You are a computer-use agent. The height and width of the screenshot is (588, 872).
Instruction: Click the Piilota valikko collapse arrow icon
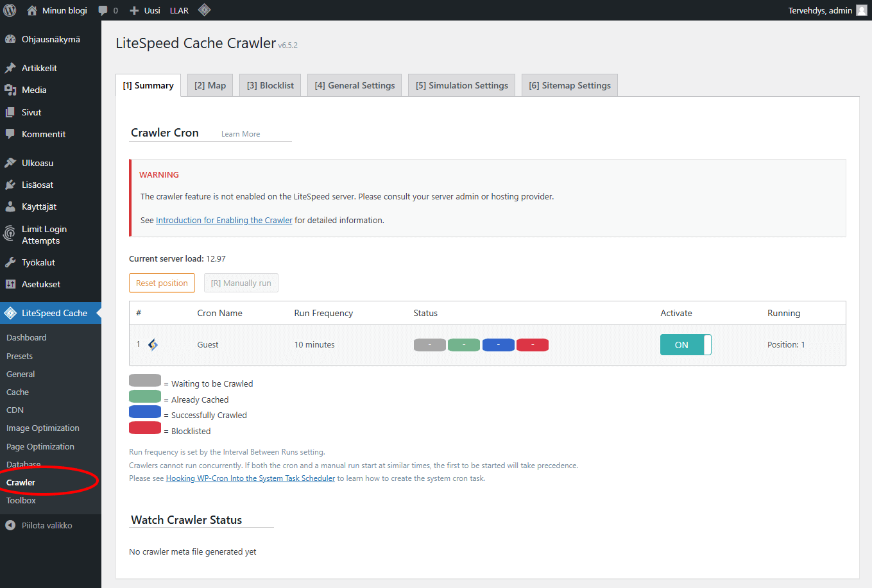pyautogui.click(x=10, y=525)
